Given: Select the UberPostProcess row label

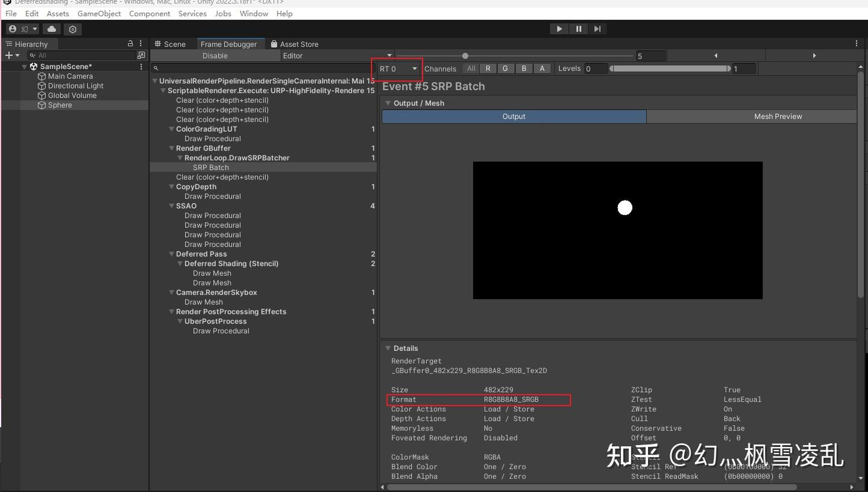Looking at the screenshot, I should [215, 322].
